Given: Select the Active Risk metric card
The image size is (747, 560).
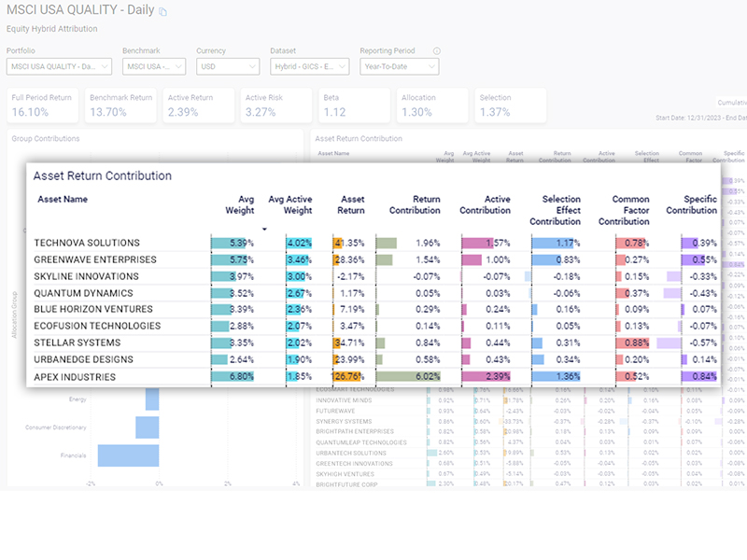Looking at the screenshot, I should tap(276, 105).
